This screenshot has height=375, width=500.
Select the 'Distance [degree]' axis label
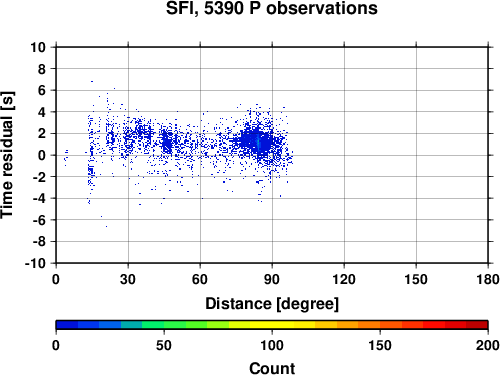pyautogui.click(x=272, y=304)
